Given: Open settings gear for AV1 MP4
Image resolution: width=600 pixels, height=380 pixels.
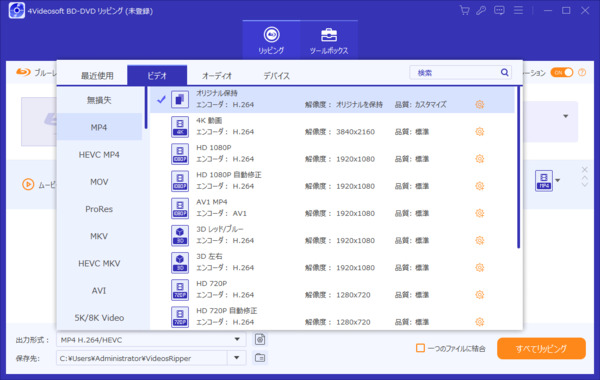Looking at the screenshot, I should (479, 213).
